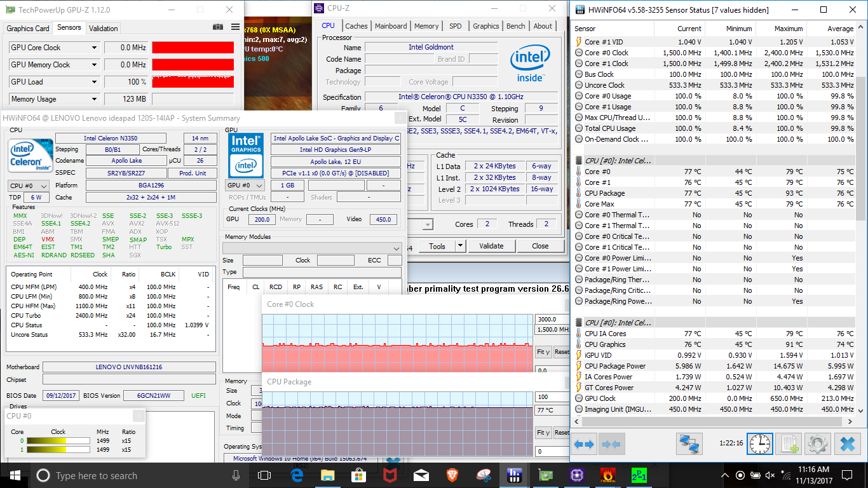Click Fit y on Core #0 Clock graph
This screenshot has height=488, width=868.
click(x=543, y=351)
